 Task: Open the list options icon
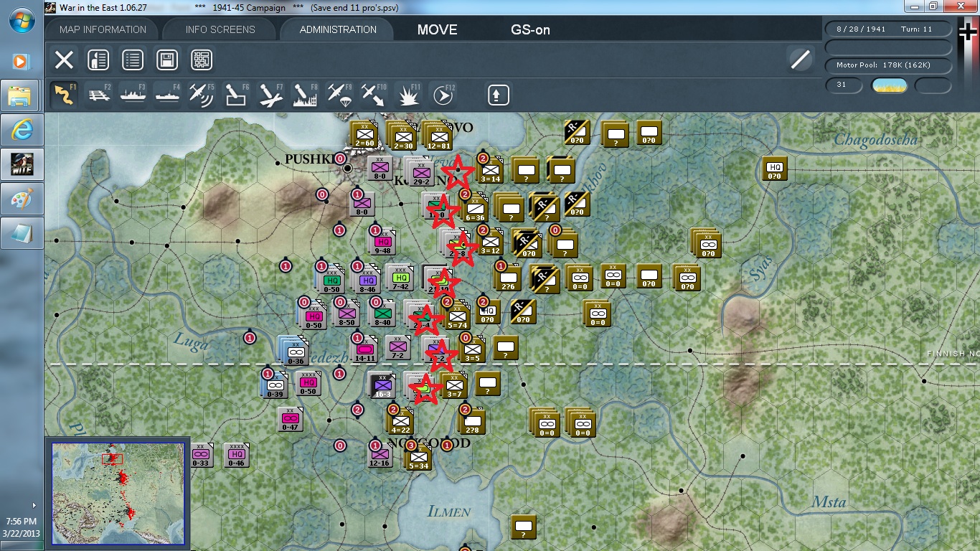[x=133, y=60]
